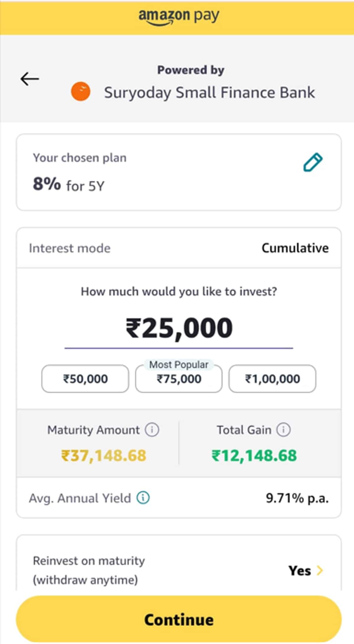Select the ₹1,00,000 preset amount

coord(272,379)
